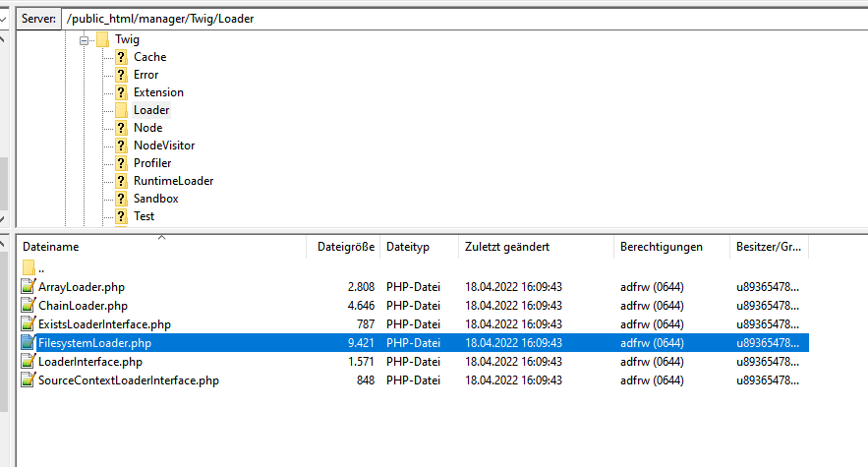This screenshot has width=868, height=467.
Task: Click modified date of ChainLoader.php row
Action: (x=513, y=306)
